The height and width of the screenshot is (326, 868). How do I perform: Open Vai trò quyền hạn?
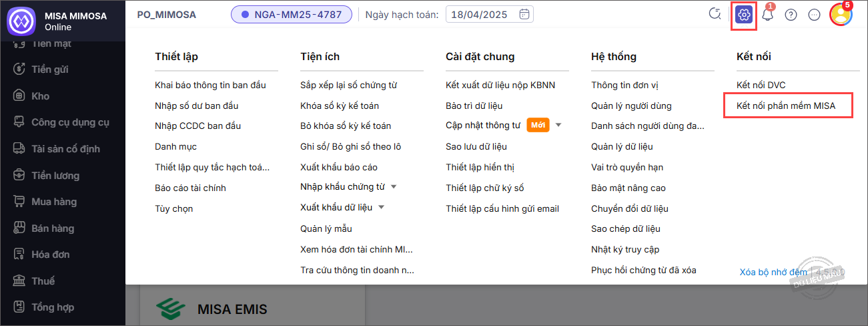(627, 167)
